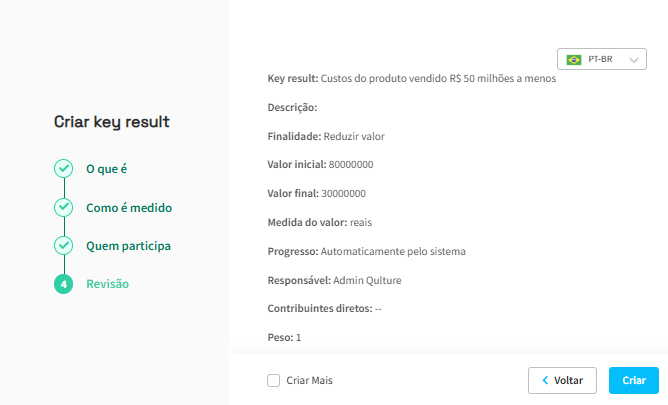Open the Quem participa step

128,246
